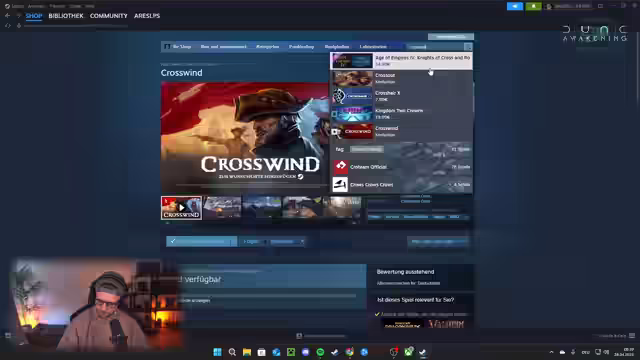Image resolution: width=640 pixels, height=360 pixels.
Task: Click the active Steam icon in the taskbar
Action: coord(423,352)
